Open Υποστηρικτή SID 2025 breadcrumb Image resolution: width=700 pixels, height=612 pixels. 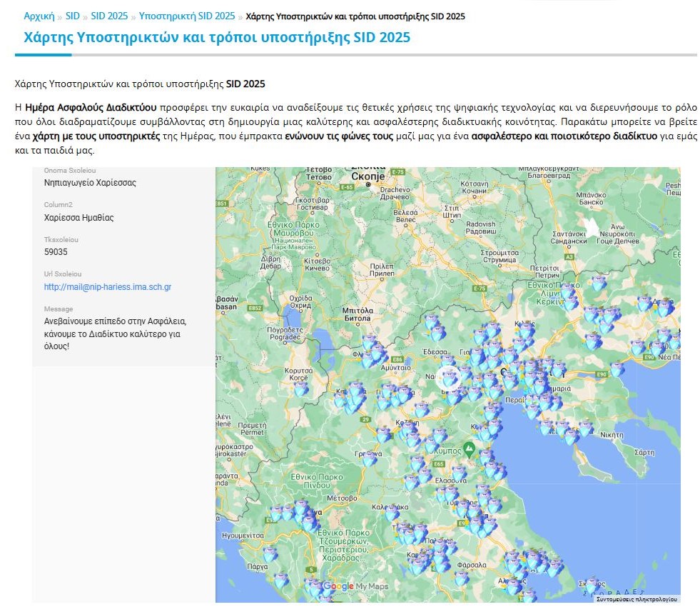[186, 16]
